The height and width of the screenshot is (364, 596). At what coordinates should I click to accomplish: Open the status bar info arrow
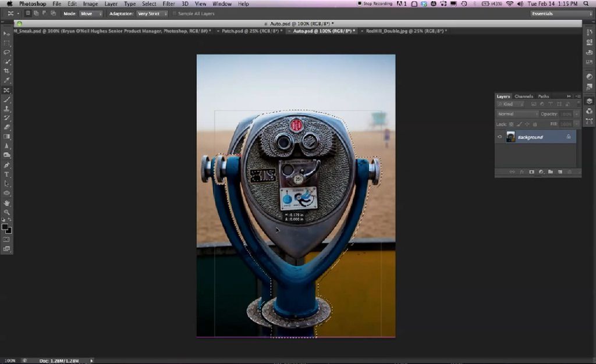pyautogui.click(x=91, y=361)
